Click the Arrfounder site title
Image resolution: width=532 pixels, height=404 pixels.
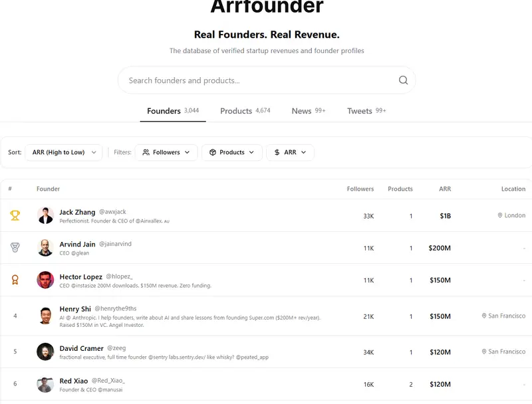coord(267,7)
